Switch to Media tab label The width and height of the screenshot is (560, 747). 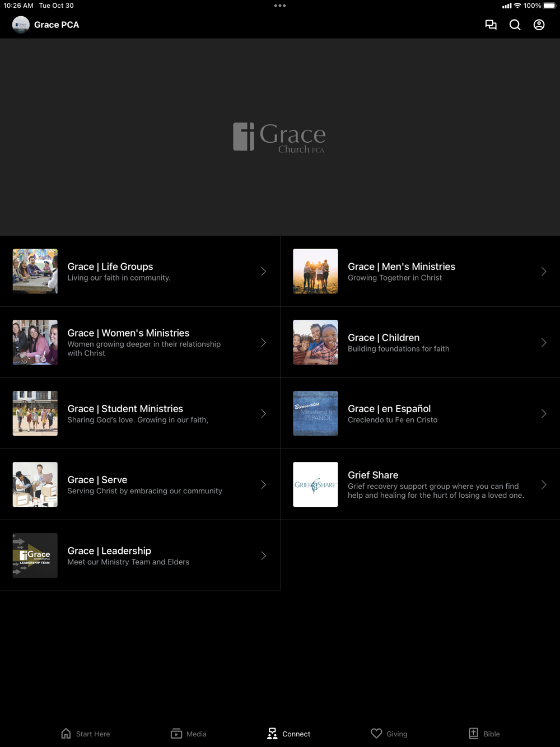[197, 734]
